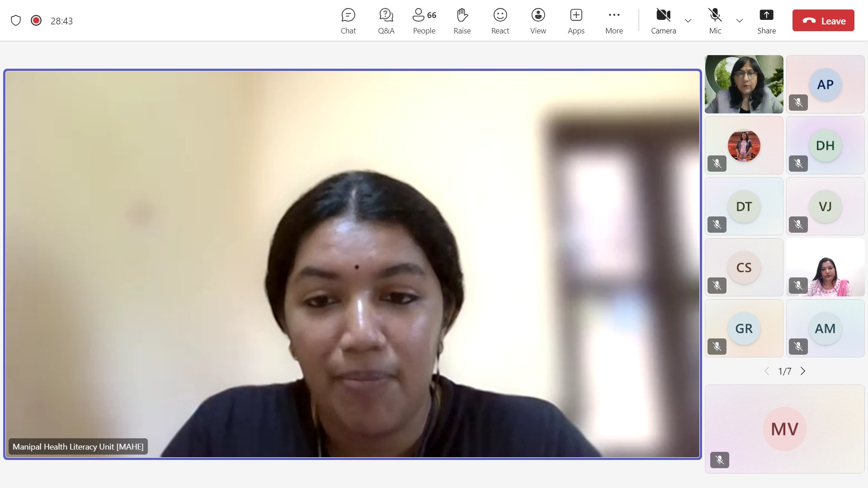Open the View options
868x488 pixels.
pos(538,20)
